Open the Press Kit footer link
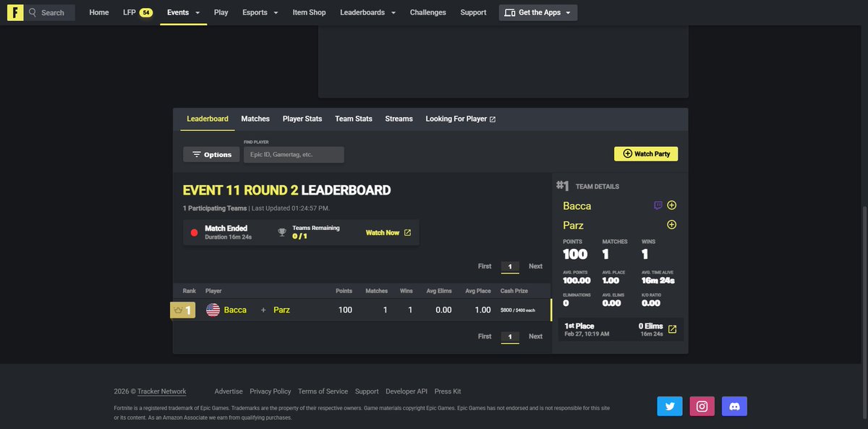This screenshot has width=868, height=429. pyautogui.click(x=448, y=391)
